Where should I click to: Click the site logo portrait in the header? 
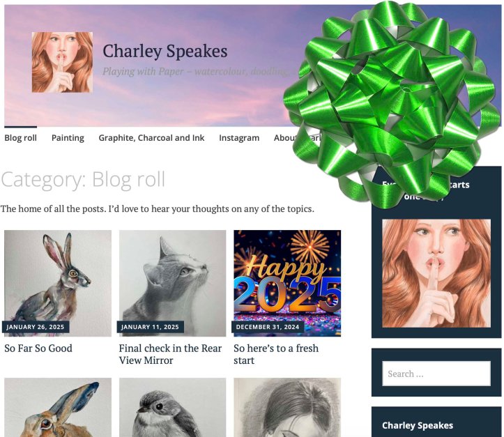pos(62,62)
